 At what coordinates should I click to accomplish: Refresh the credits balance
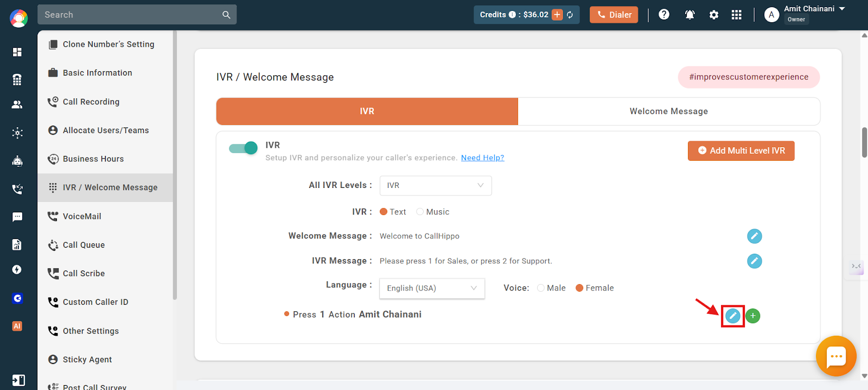pos(570,15)
